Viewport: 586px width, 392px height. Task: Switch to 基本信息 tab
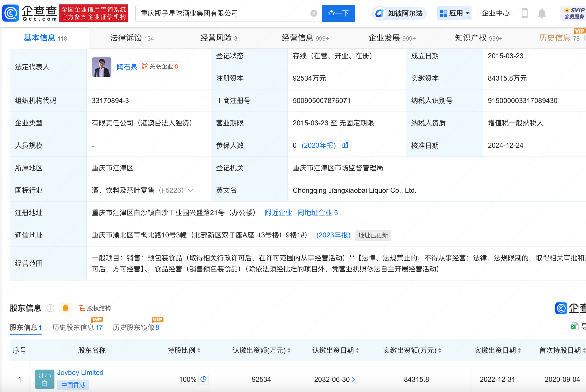[45, 38]
